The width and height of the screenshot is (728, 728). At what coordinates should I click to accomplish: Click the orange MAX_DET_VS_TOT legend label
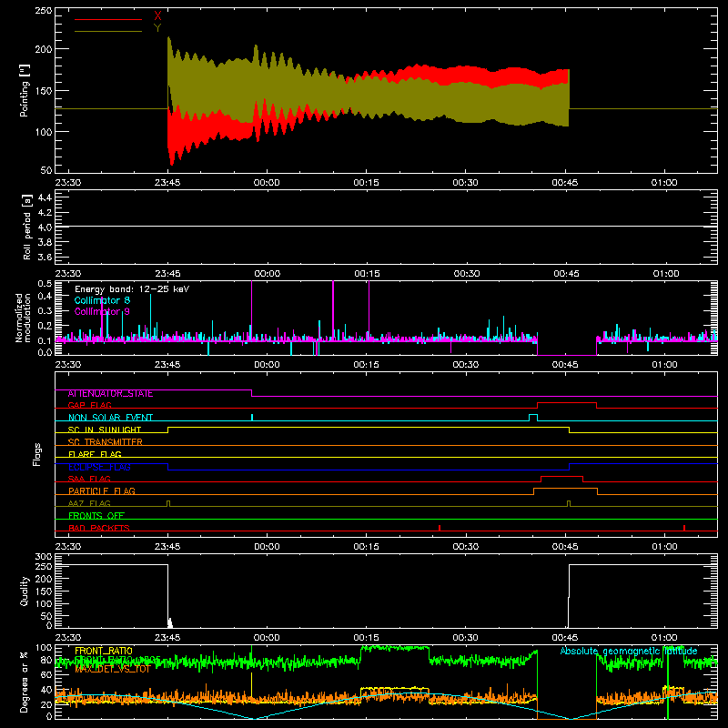[x=113, y=669]
